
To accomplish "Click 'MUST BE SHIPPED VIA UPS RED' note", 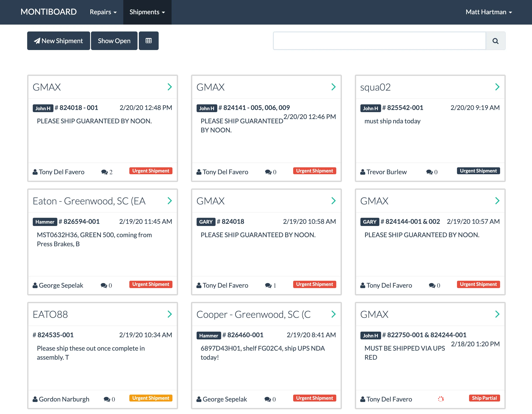I will coord(405,353).
